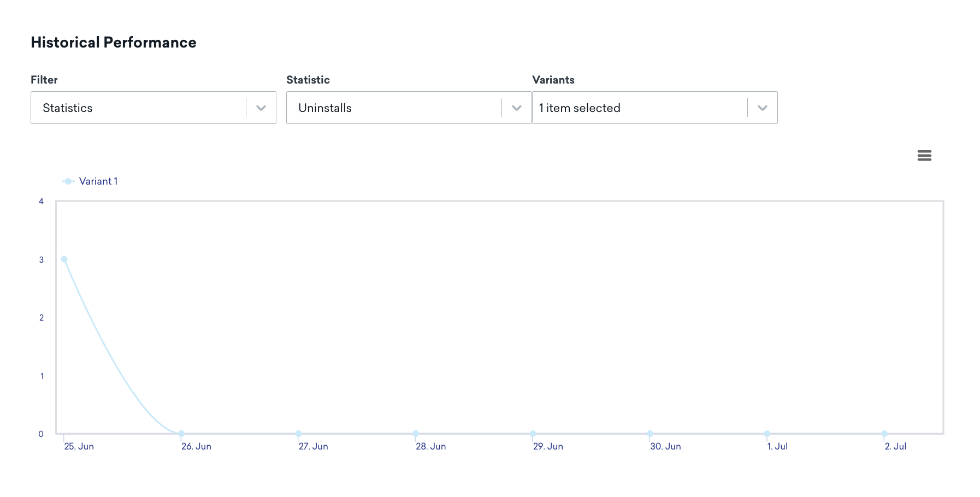Click the 30. Jun data point on chart

tap(650, 434)
